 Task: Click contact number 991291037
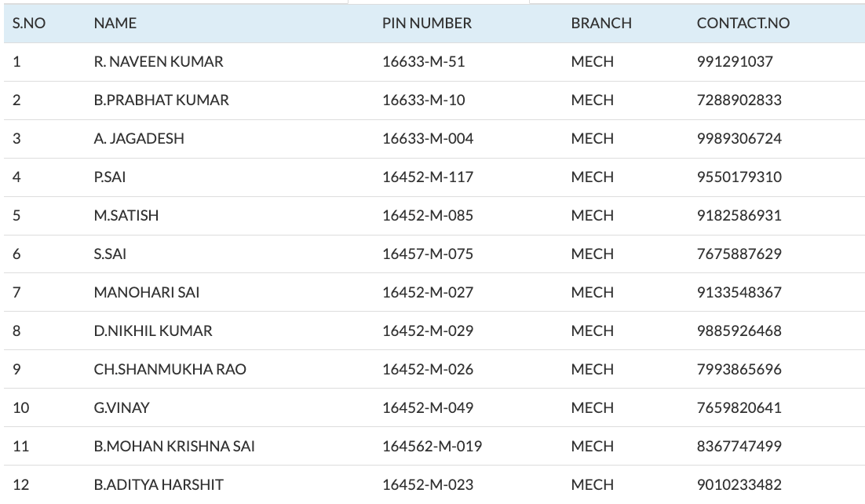pos(735,61)
